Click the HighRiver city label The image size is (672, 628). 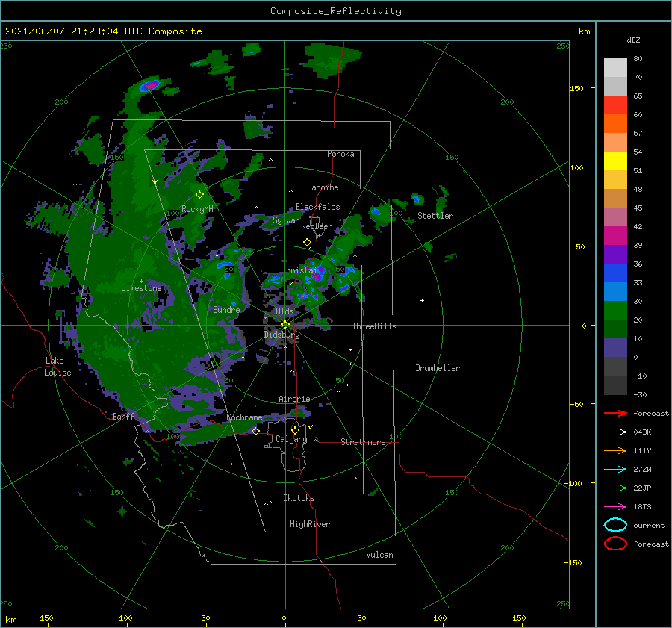[310, 524]
